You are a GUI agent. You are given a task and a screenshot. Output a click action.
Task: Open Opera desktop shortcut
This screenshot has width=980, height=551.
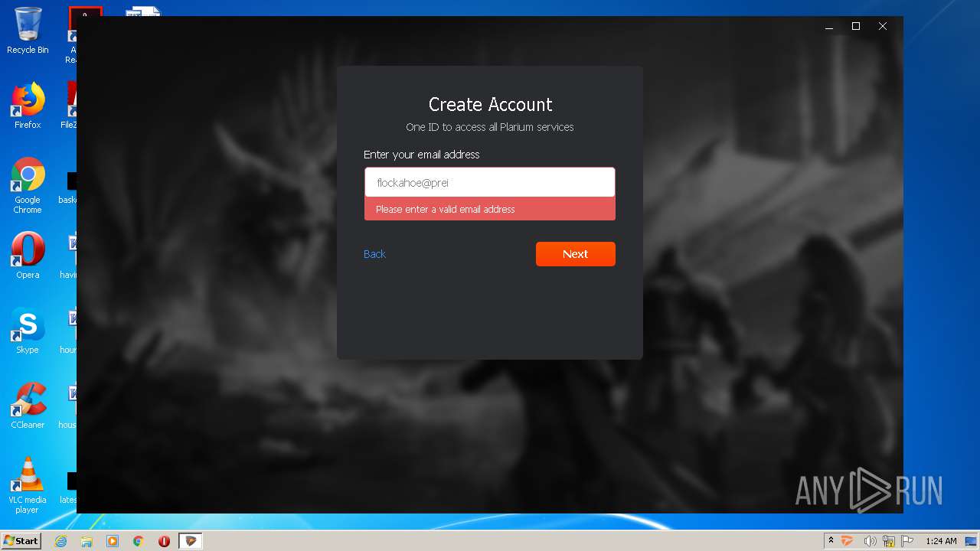point(28,256)
